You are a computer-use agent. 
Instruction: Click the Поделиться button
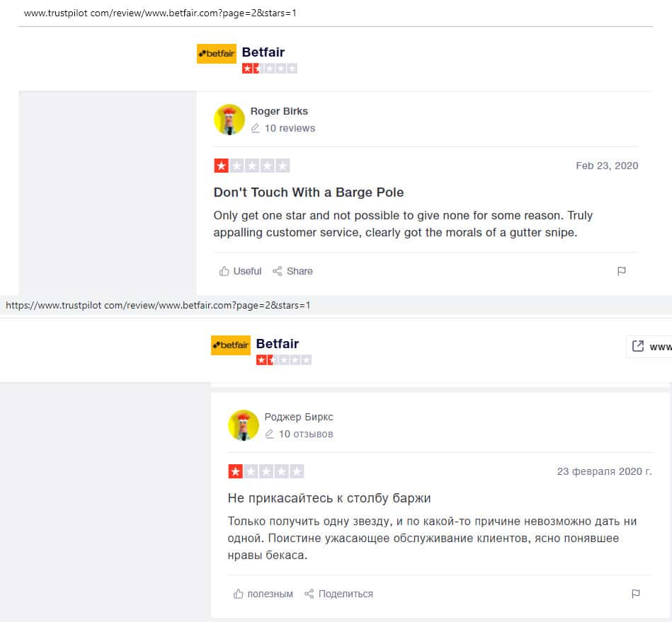pyautogui.click(x=338, y=594)
